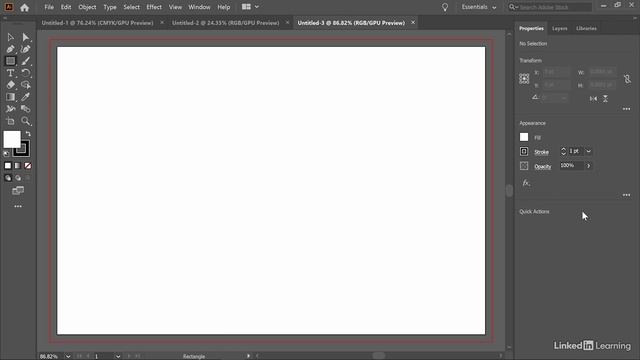
Task: Select the Zoom tool
Action: click(x=25, y=121)
